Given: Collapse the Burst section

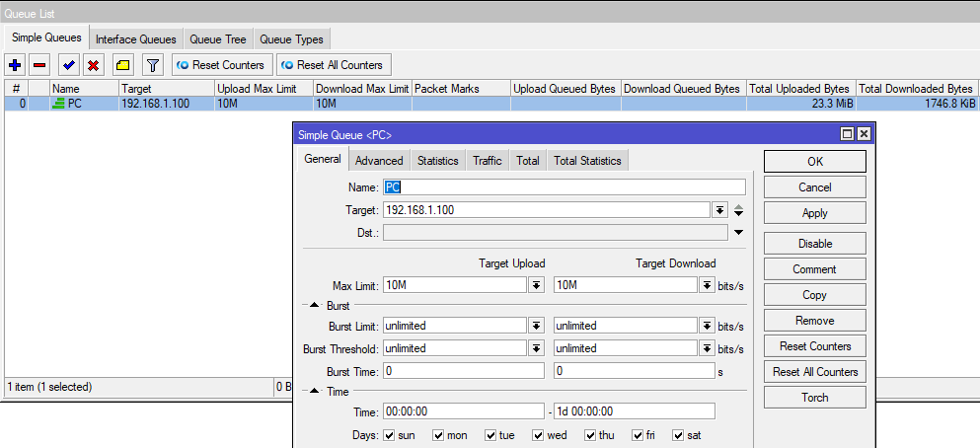Looking at the screenshot, I should click(316, 306).
